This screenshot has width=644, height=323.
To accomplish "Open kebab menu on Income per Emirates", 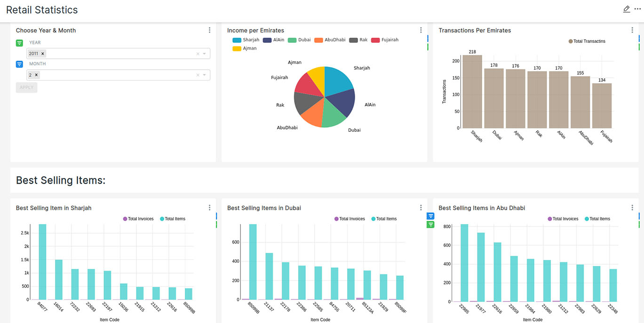I will point(421,30).
